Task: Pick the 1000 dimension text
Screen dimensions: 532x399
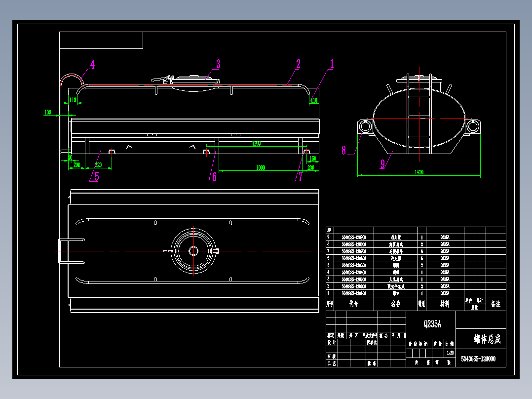Action: (x=261, y=167)
